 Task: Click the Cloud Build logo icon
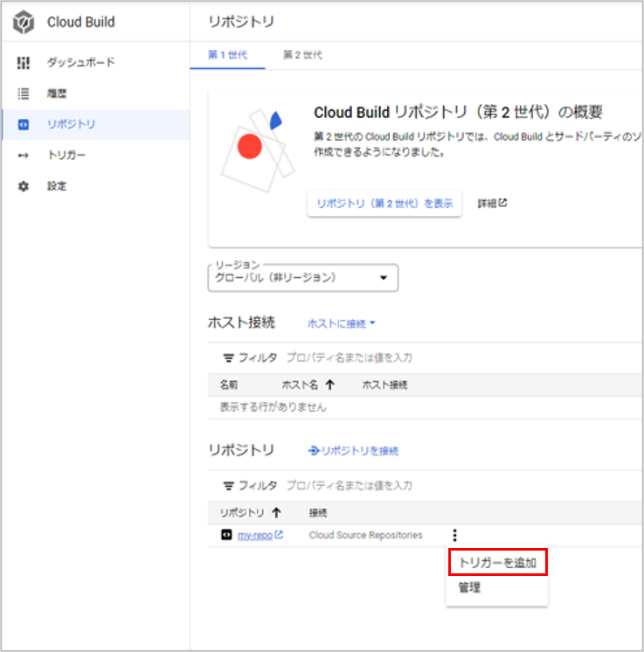coord(24,23)
